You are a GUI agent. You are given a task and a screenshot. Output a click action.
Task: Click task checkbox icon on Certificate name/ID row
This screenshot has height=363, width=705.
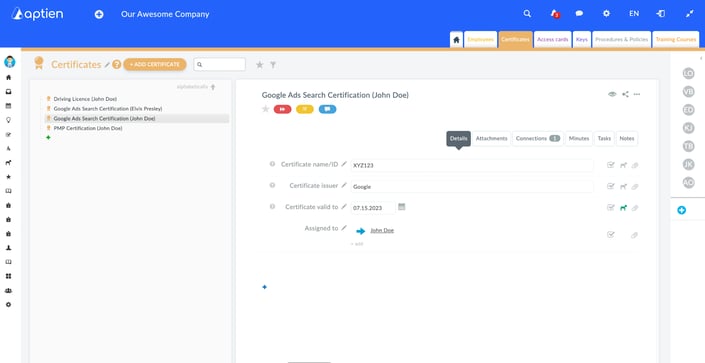(x=611, y=165)
